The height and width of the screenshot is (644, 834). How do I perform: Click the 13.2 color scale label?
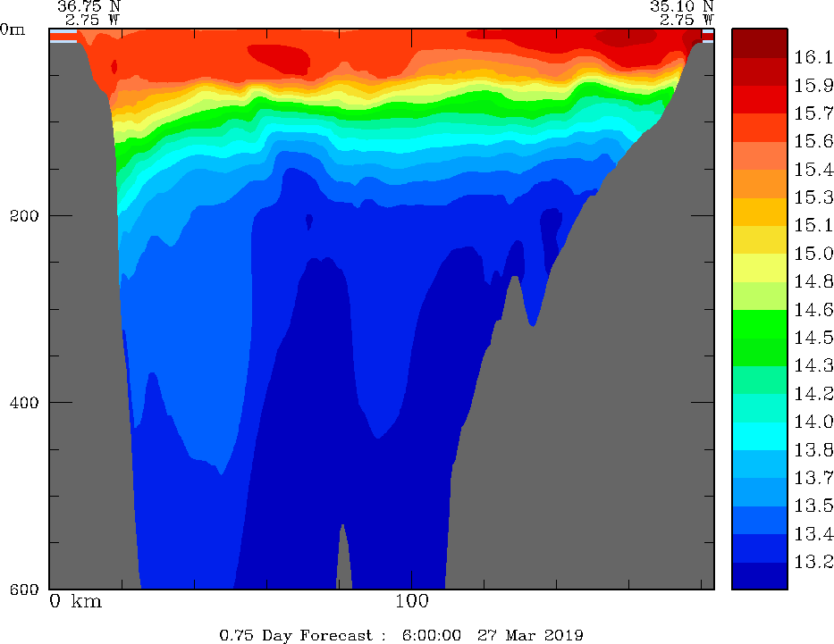pyautogui.click(x=813, y=562)
